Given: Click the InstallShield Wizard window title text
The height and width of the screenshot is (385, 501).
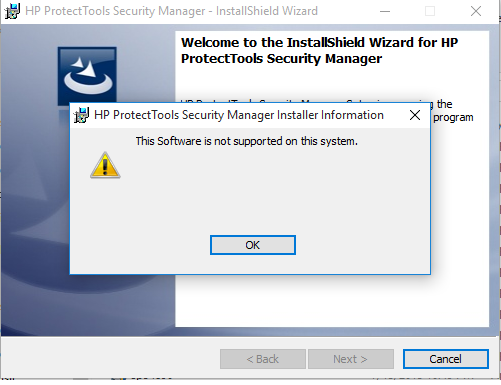Looking at the screenshot, I should click(171, 11).
